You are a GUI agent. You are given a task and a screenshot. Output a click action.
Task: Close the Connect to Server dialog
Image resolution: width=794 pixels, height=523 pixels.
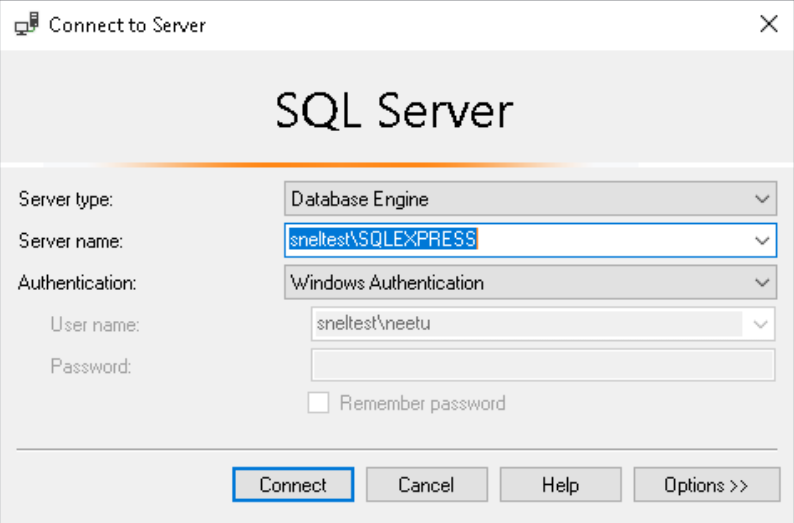coord(769,25)
